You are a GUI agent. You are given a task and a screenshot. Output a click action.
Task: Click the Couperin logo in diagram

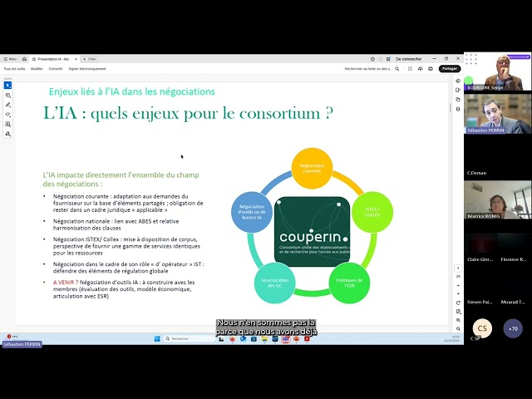(x=312, y=231)
